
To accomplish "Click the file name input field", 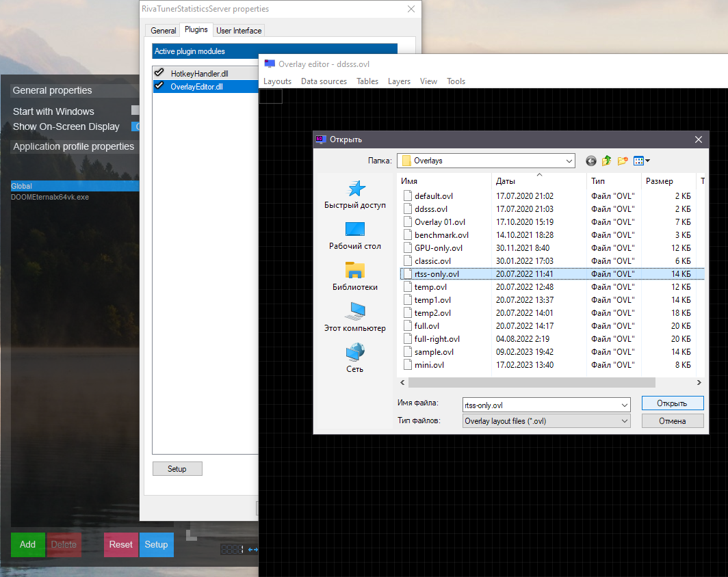I will pos(541,405).
